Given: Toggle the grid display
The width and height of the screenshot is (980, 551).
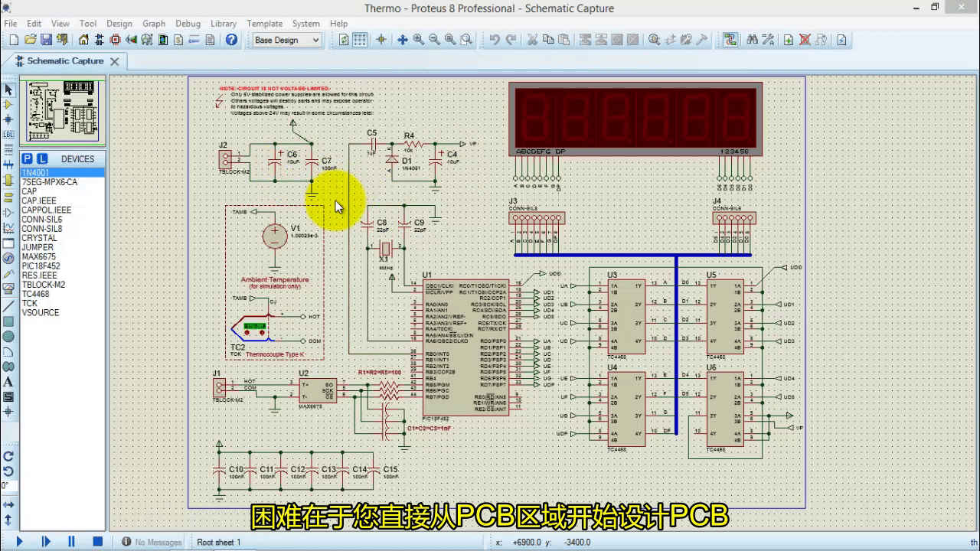Looking at the screenshot, I should [x=360, y=40].
